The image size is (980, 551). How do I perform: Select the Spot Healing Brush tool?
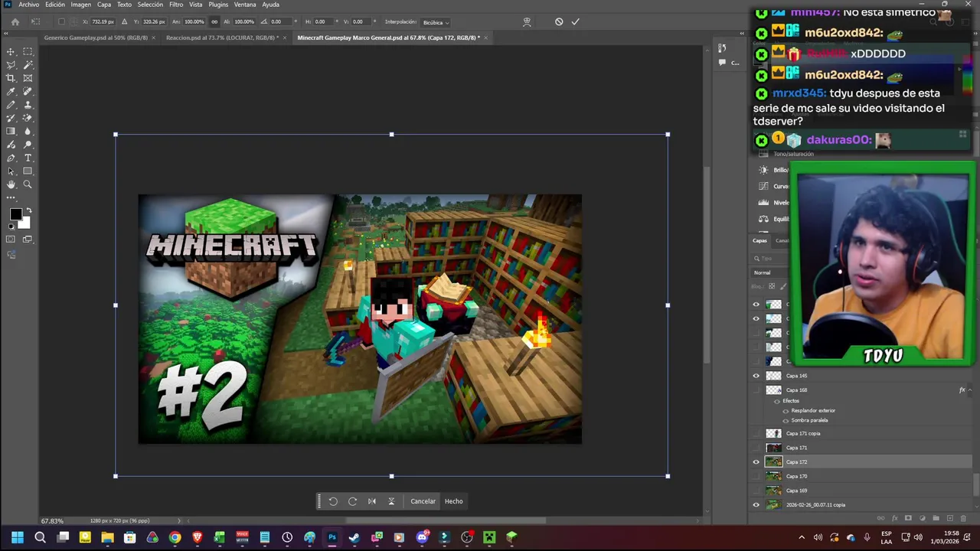pos(28,91)
